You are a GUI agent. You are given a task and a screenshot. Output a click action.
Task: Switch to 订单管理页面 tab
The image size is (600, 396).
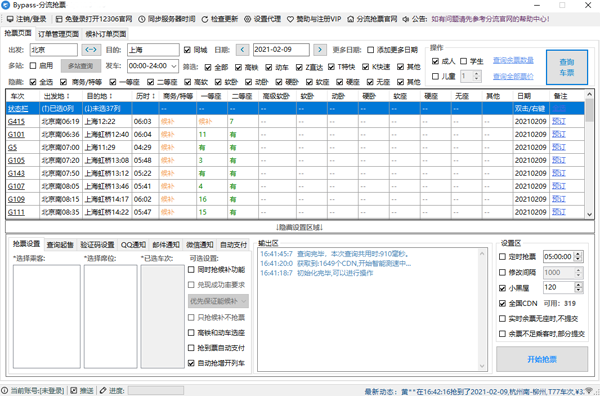coord(58,34)
